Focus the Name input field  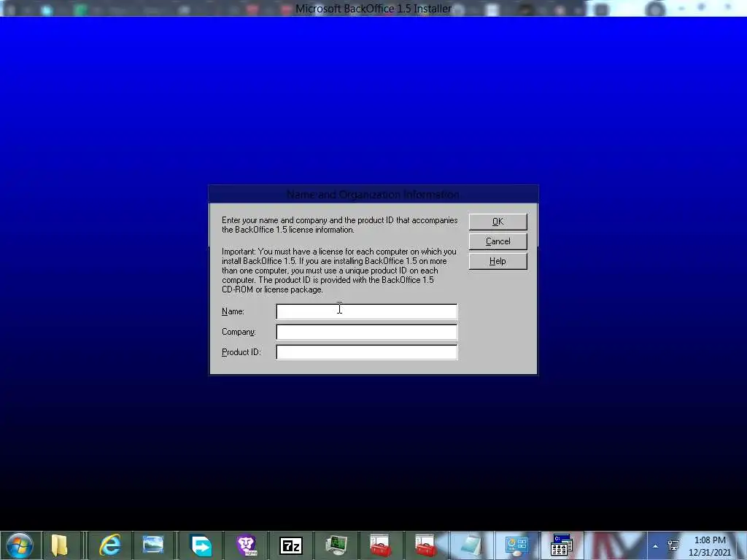(x=367, y=311)
